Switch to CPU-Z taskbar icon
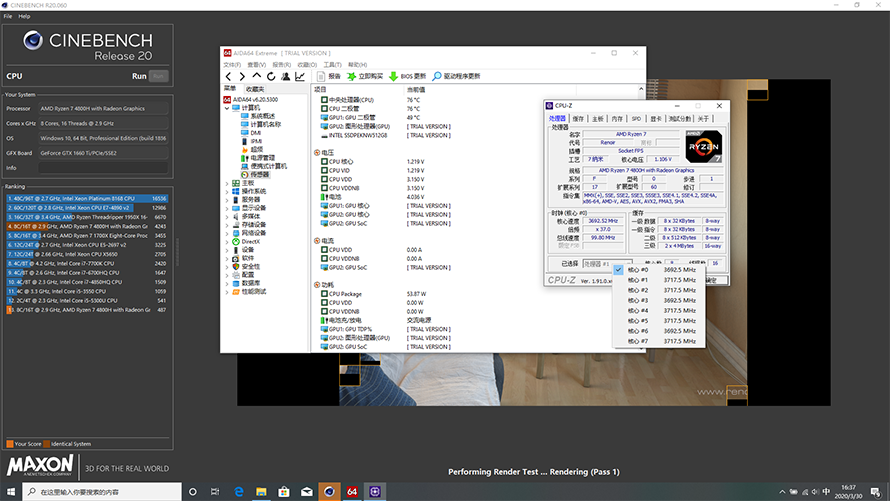Screen dimensions: 890x501 [x=375, y=492]
